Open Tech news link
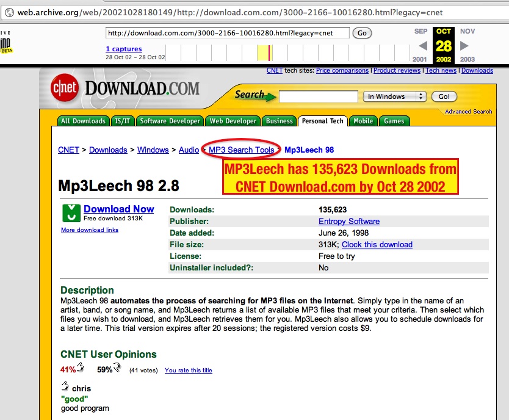509x420 pixels. (x=441, y=70)
